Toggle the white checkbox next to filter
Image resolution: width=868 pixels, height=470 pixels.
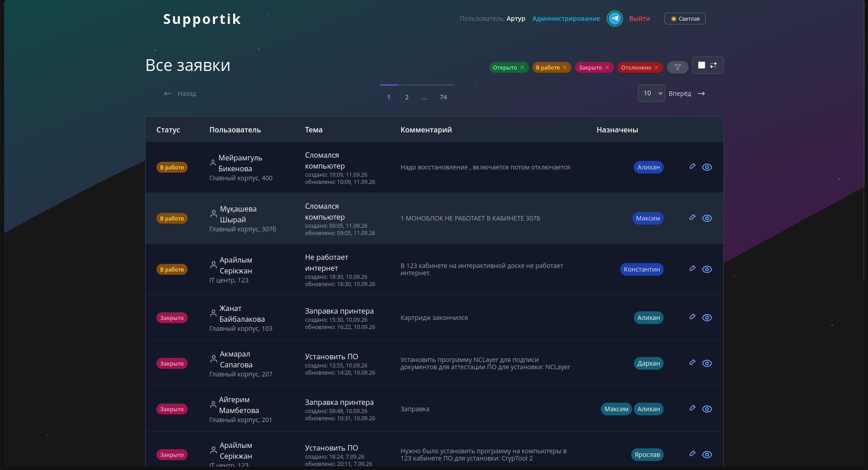point(702,65)
